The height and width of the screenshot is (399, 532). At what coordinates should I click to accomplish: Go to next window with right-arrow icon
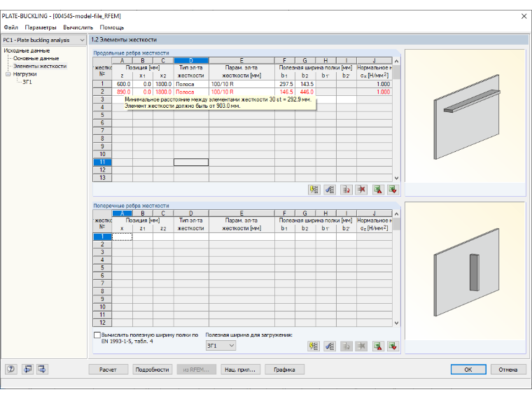pos(43,369)
